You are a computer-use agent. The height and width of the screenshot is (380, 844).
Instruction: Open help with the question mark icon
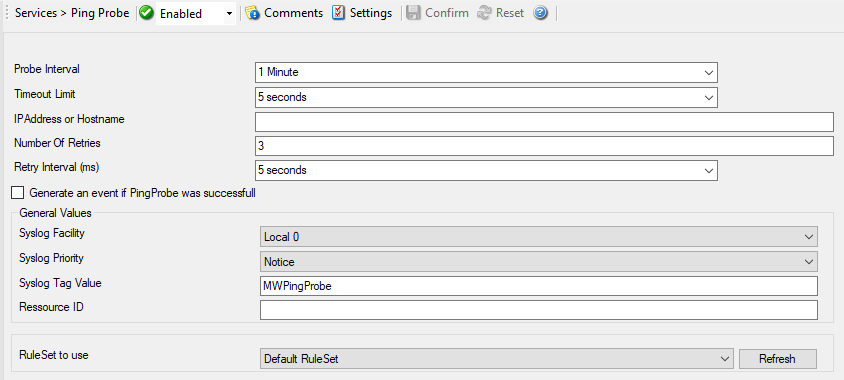pos(540,13)
